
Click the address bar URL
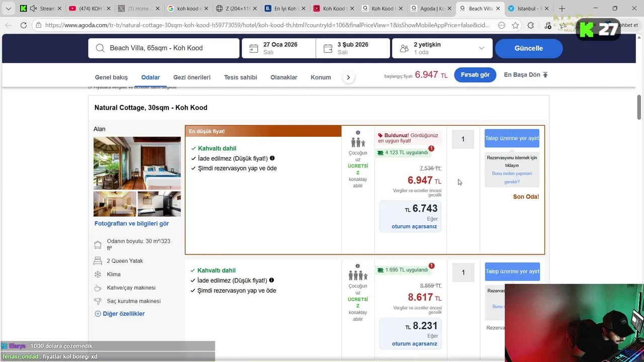pyautogui.click(x=267, y=25)
